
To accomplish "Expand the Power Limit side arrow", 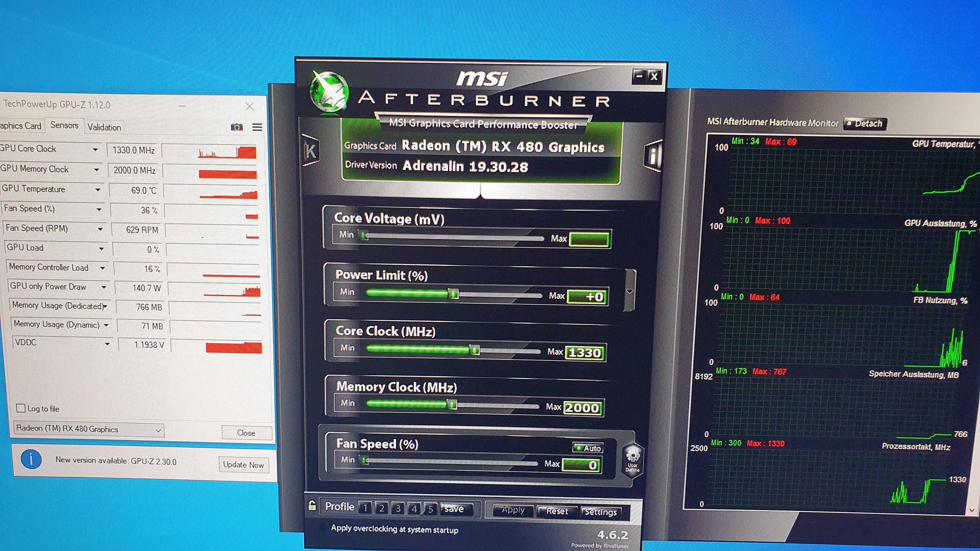I will coord(630,291).
